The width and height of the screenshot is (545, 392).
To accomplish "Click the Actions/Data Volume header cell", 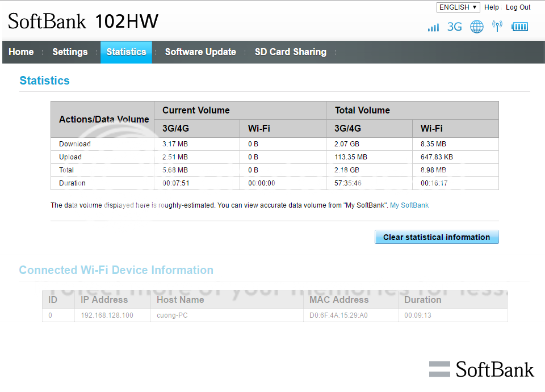I will [104, 120].
